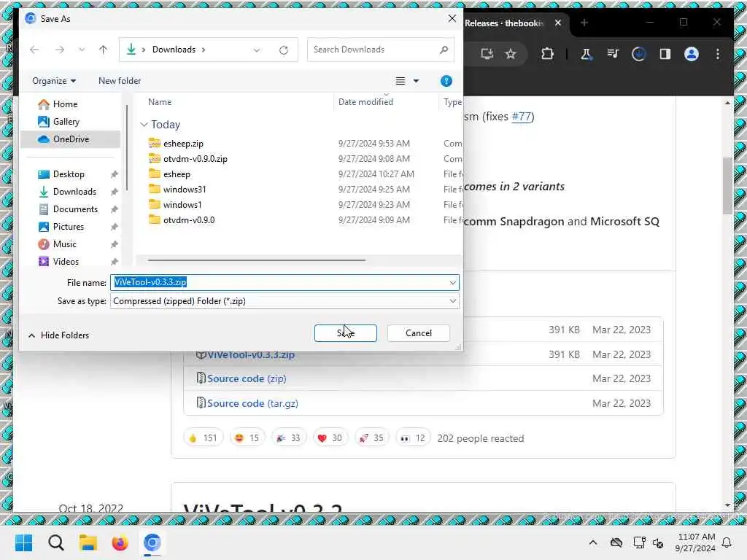
Task: Click the search magnifier icon in dialog
Action: (444, 50)
